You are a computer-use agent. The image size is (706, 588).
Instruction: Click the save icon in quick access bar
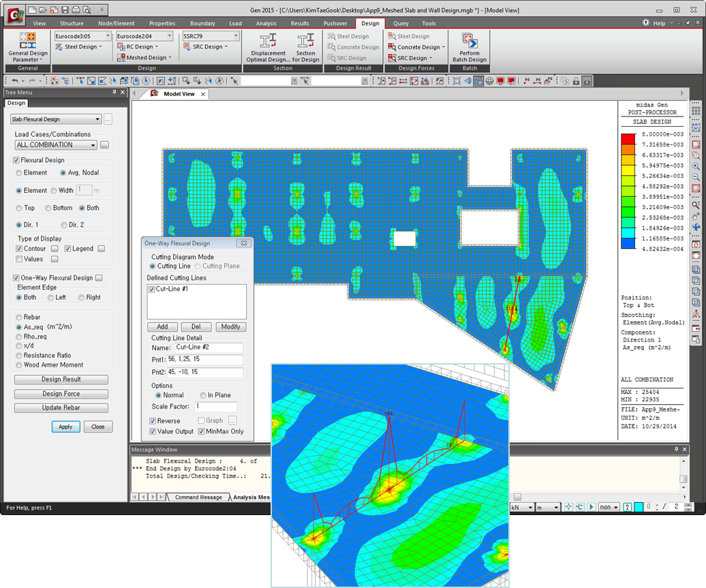65,10
